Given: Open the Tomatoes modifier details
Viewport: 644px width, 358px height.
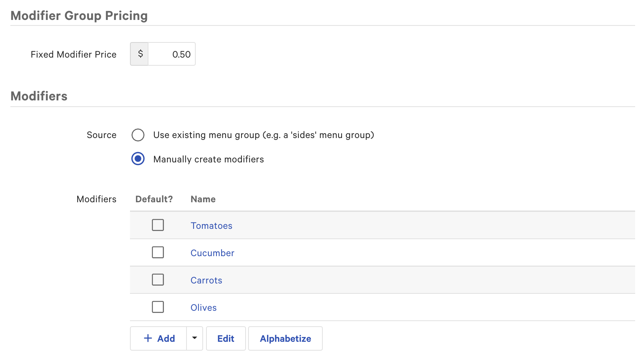Looking at the screenshot, I should coord(212,226).
